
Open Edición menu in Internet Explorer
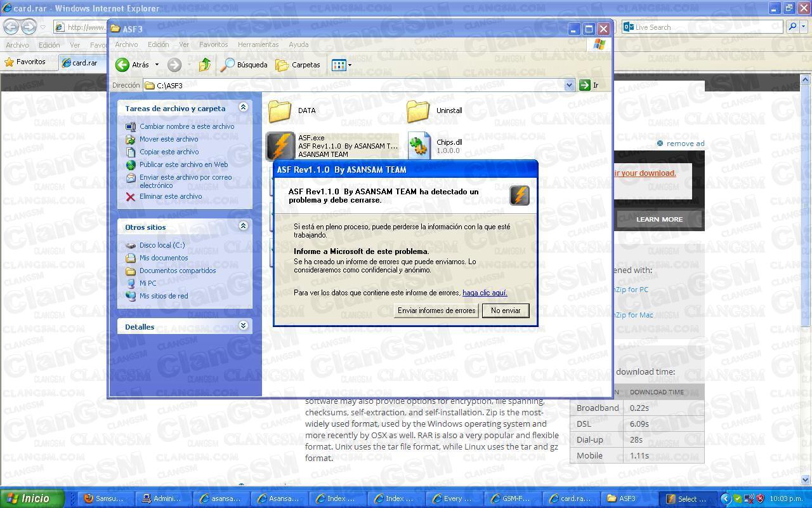pyautogui.click(x=49, y=45)
